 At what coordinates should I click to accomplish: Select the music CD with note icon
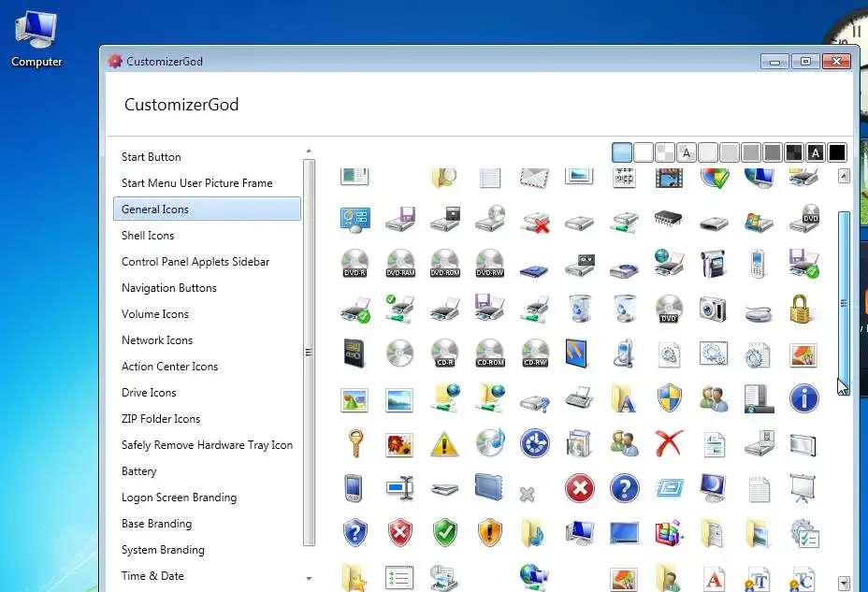(490, 442)
